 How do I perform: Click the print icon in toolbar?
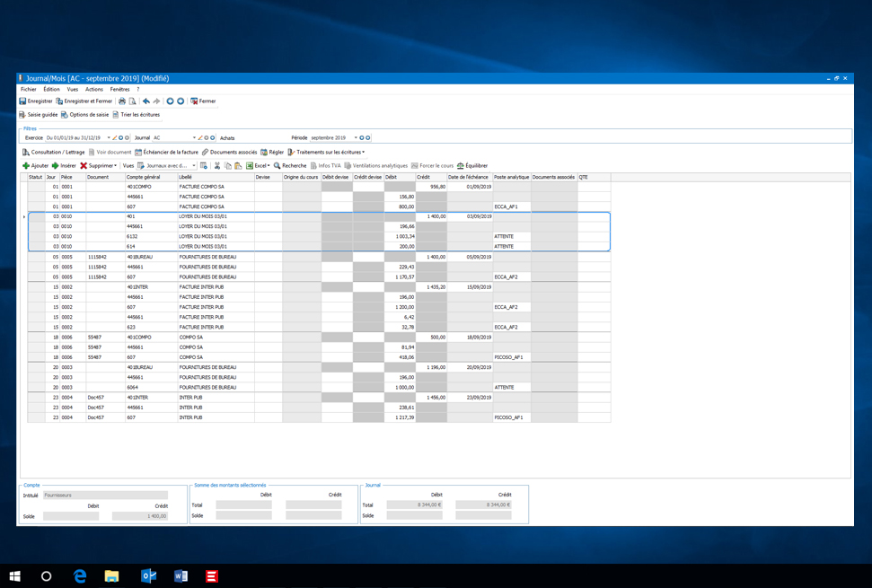(x=122, y=101)
